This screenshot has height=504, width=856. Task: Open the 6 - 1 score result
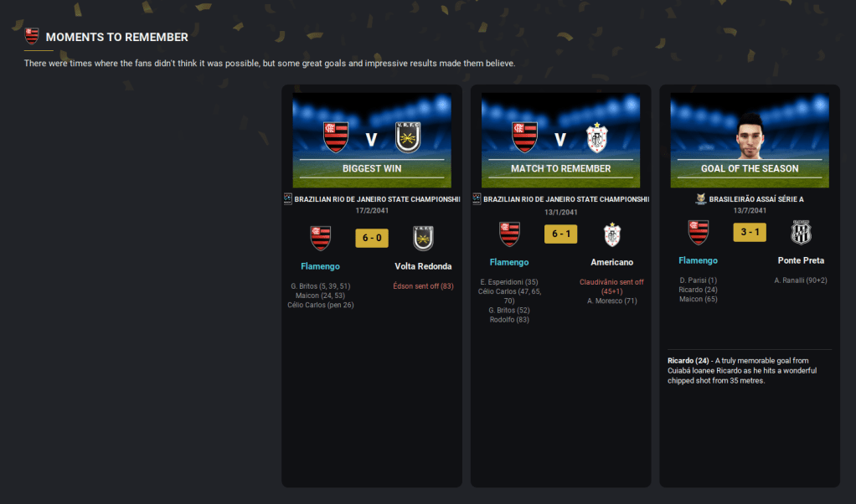(x=560, y=234)
